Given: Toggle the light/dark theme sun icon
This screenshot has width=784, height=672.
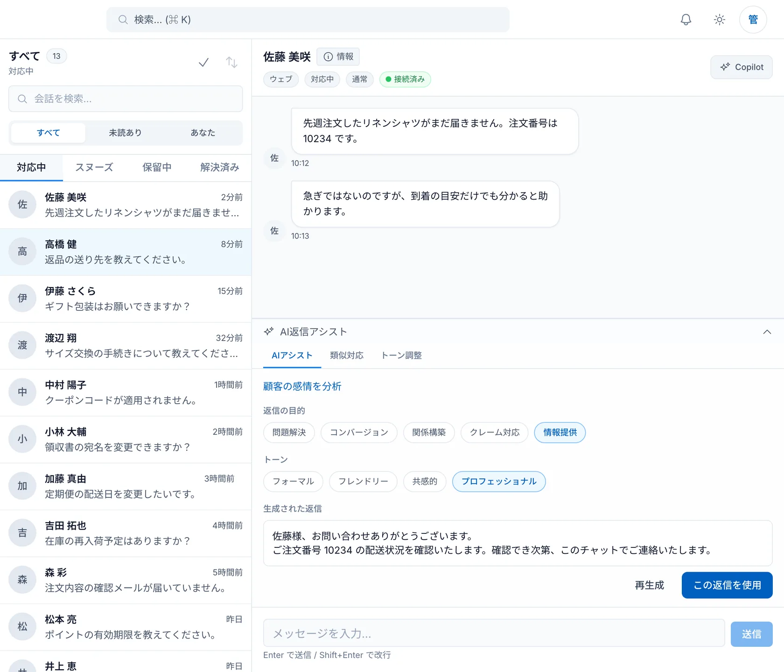Looking at the screenshot, I should [719, 20].
